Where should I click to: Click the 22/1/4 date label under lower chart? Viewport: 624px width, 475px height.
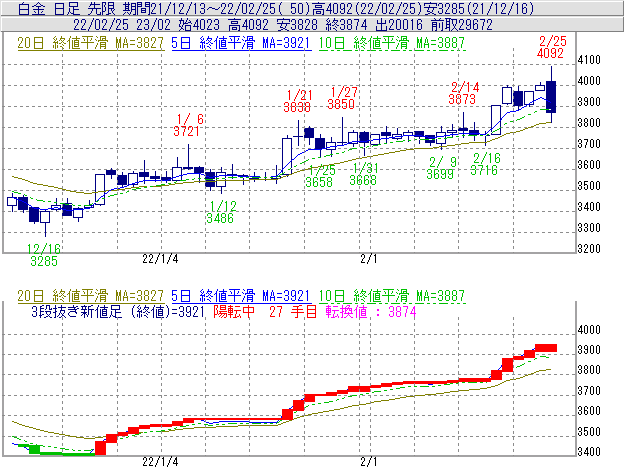[160, 462]
